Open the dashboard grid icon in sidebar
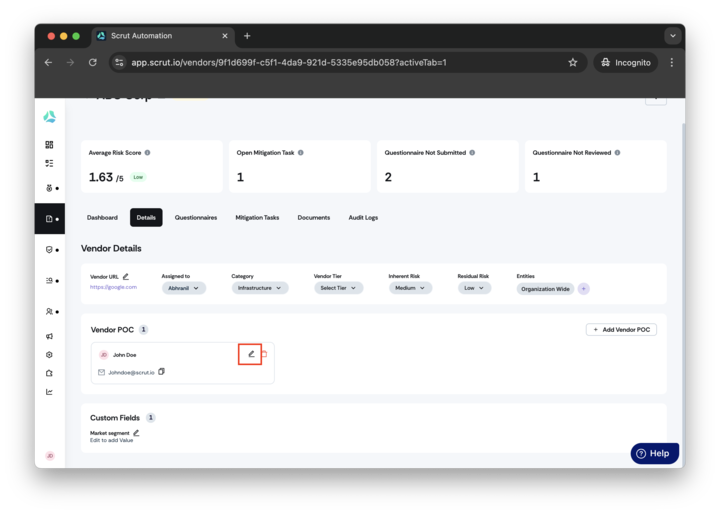 click(49, 145)
